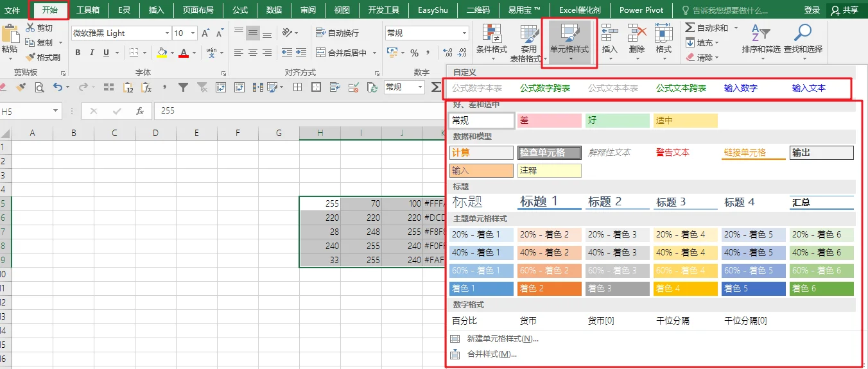This screenshot has height=369, width=868.
Task: Open the Fill (填充) dropdown
Action: 703,43
